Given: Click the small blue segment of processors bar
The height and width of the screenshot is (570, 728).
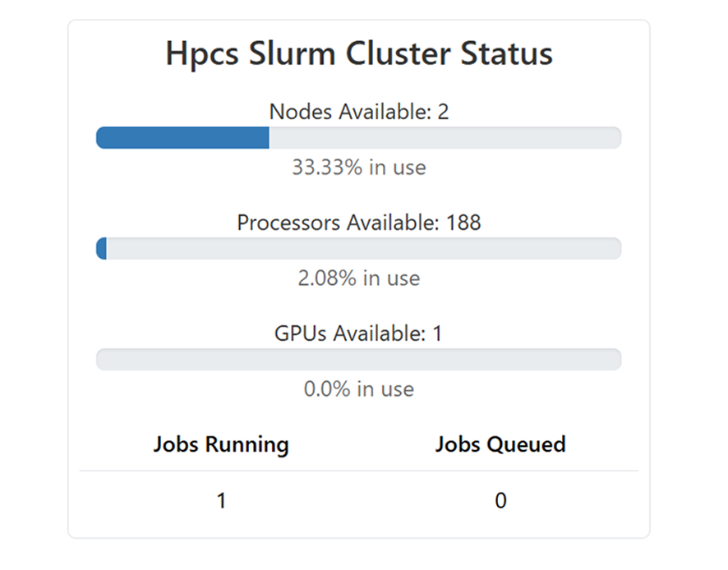Looking at the screenshot, I should coord(101,249).
